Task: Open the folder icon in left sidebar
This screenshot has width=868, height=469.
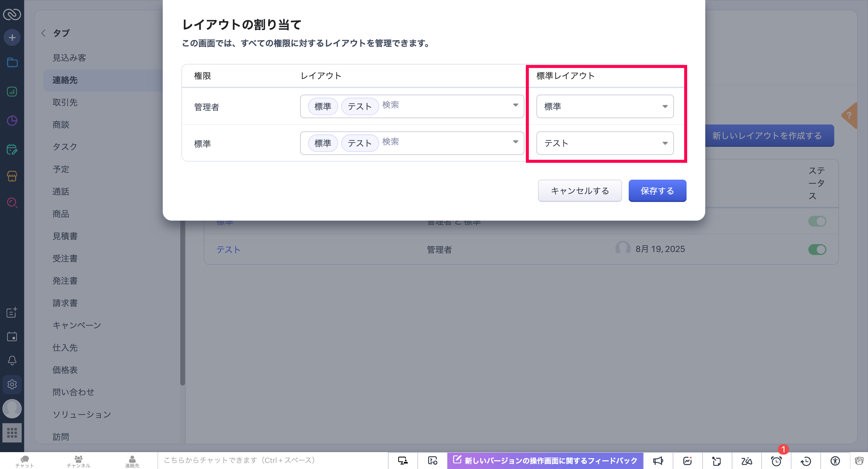Action: click(x=12, y=62)
